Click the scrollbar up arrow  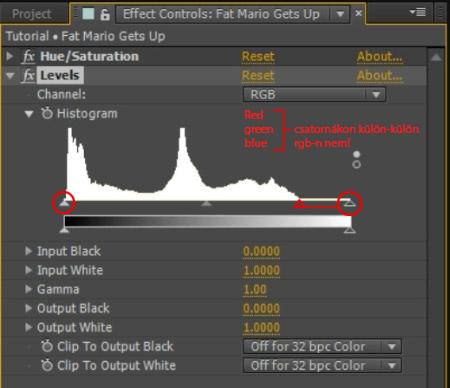pyautogui.click(x=436, y=58)
